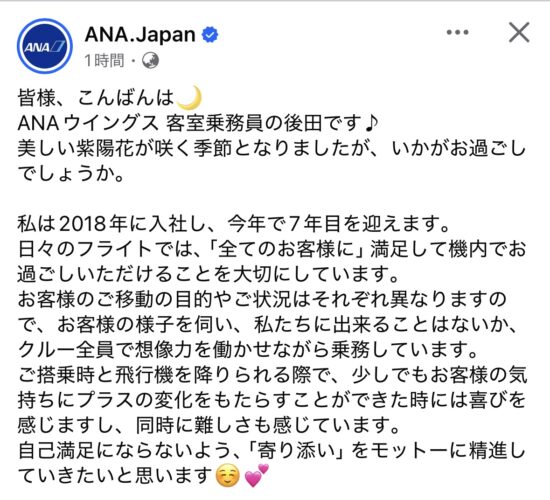Click the two pink hearts emoji
The image size is (550, 500).
coord(257,475)
